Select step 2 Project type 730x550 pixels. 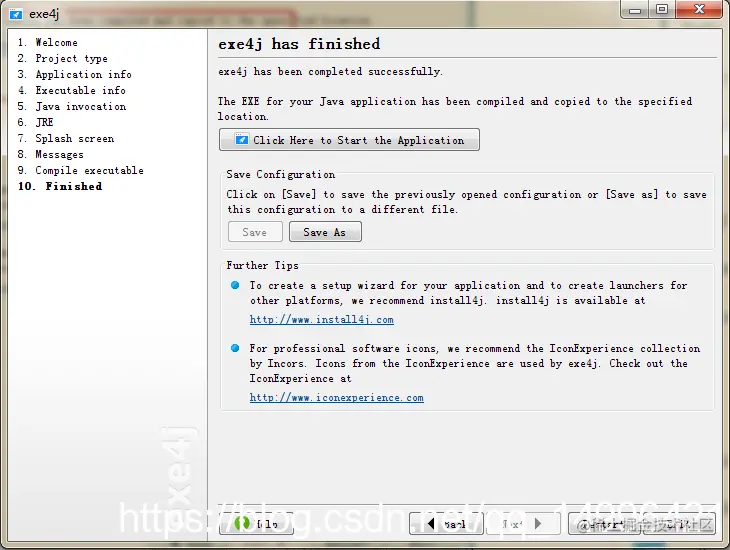(x=62, y=58)
